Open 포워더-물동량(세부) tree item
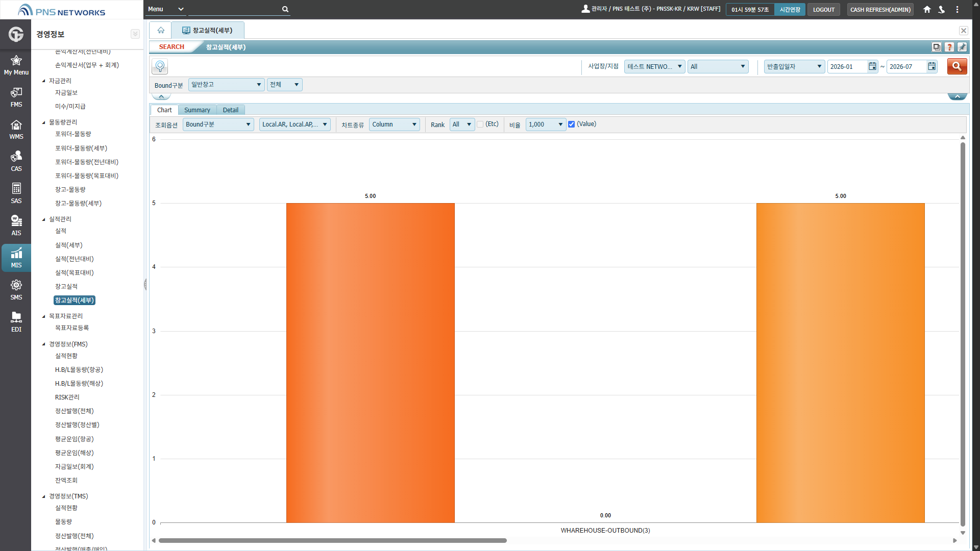 (x=81, y=148)
